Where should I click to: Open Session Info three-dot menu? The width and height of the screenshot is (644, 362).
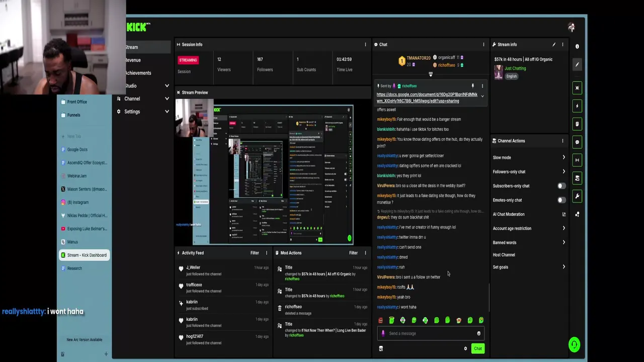tap(365, 44)
